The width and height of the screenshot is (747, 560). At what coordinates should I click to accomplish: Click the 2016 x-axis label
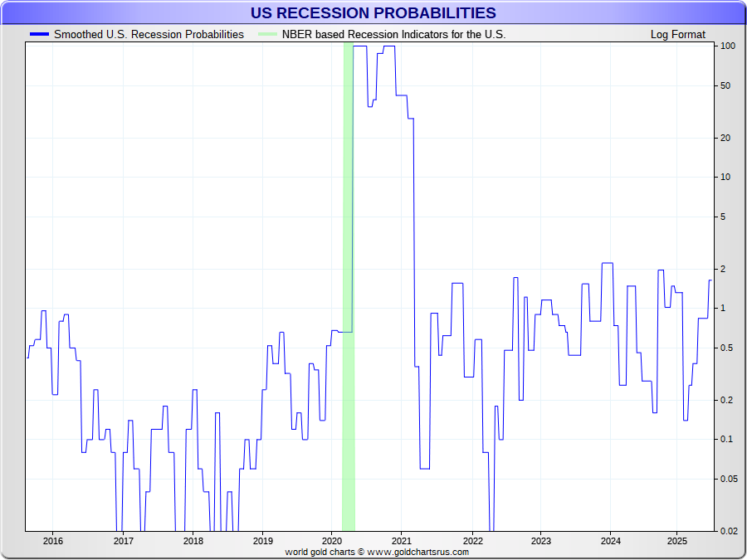52,541
